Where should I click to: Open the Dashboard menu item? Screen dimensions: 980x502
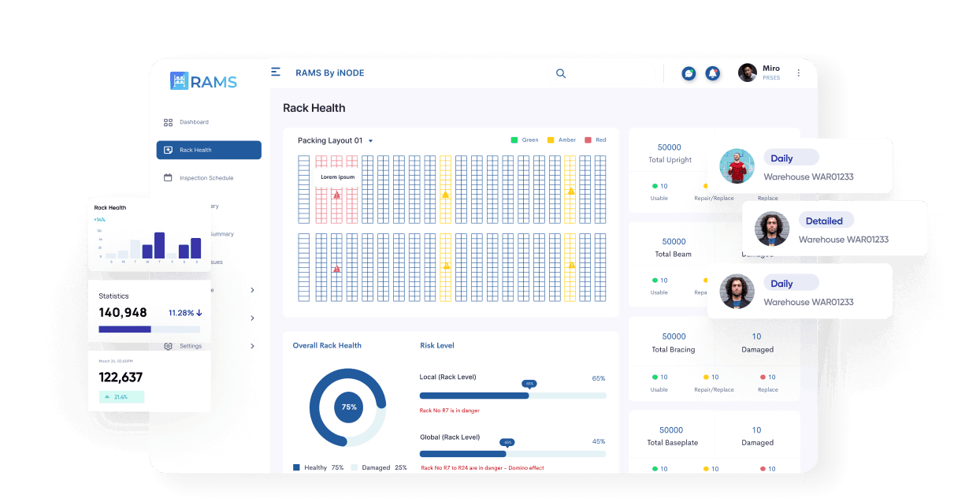[194, 122]
